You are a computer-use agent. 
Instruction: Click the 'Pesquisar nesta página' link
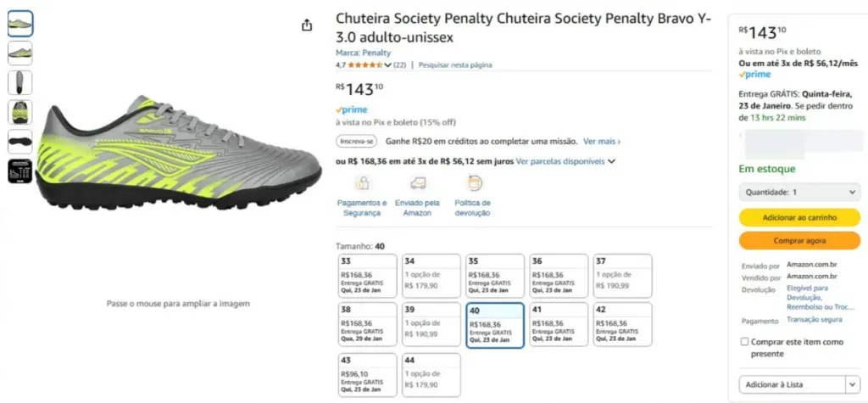[x=455, y=64]
